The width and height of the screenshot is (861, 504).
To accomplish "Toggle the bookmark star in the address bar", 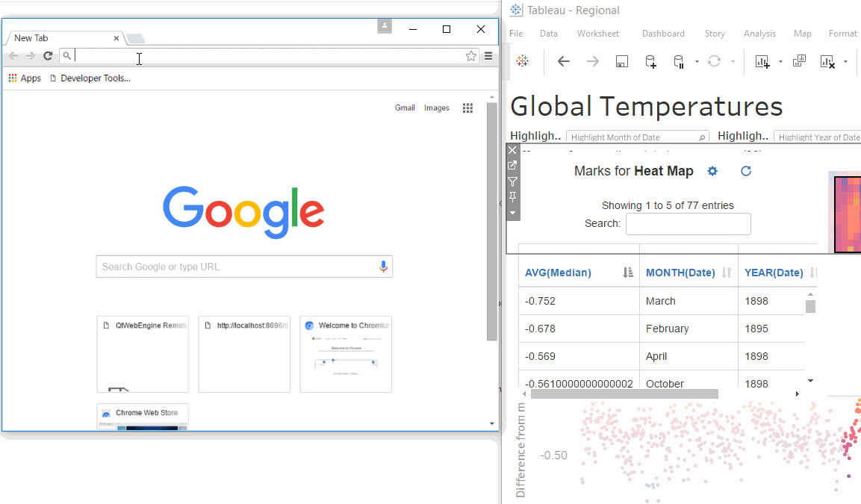I will point(470,55).
